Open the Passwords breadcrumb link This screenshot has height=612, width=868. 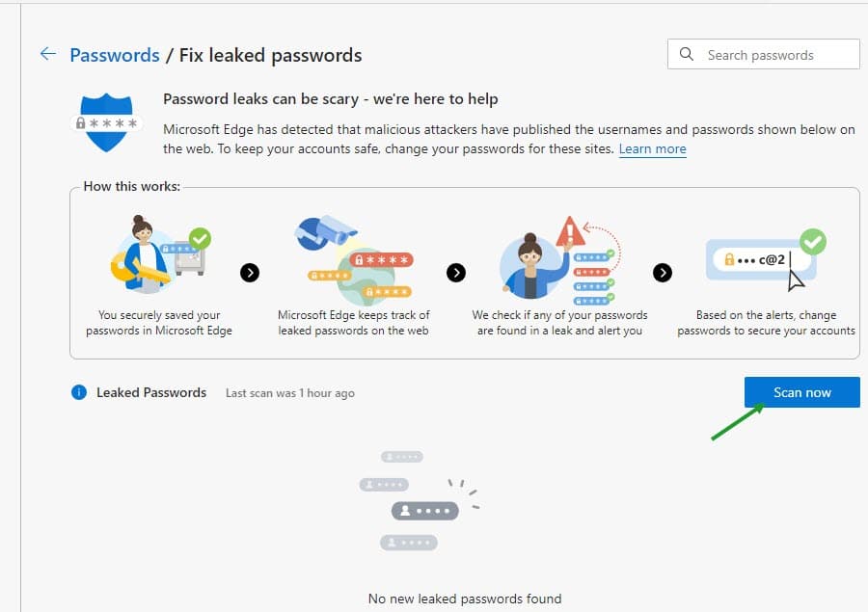coord(115,55)
